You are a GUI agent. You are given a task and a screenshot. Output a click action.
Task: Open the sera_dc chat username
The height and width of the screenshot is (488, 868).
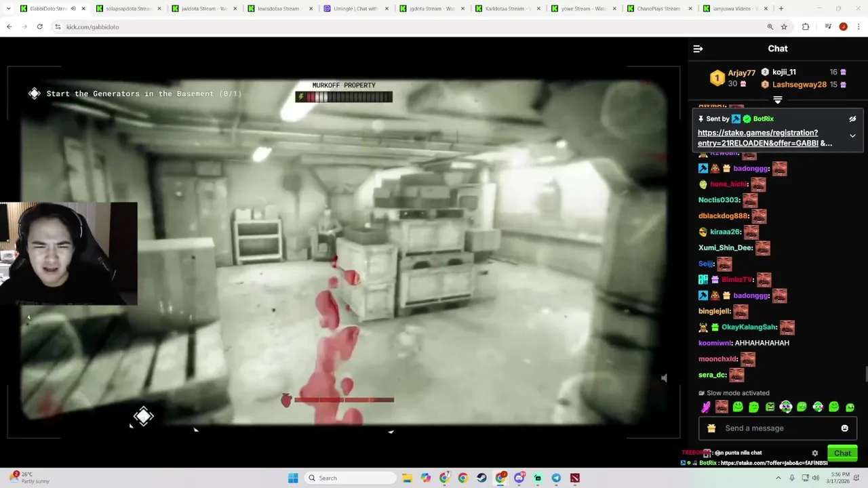[x=712, y=375]
